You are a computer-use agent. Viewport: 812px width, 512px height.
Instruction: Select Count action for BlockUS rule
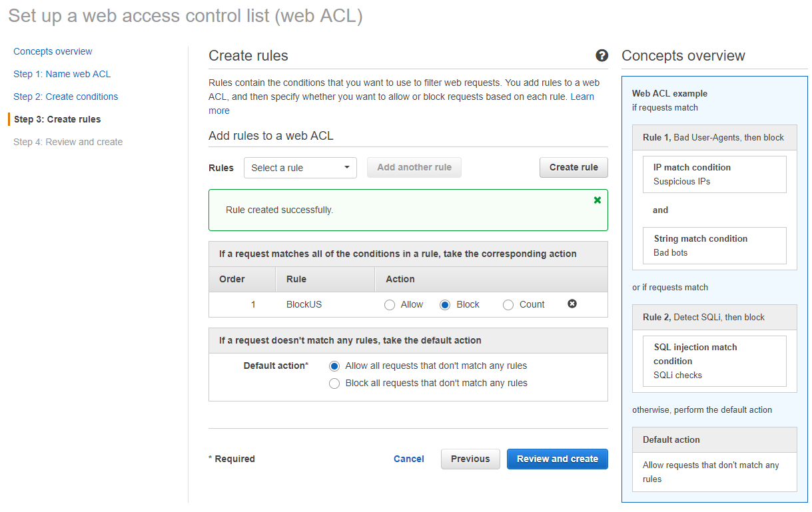click(508, 305)
